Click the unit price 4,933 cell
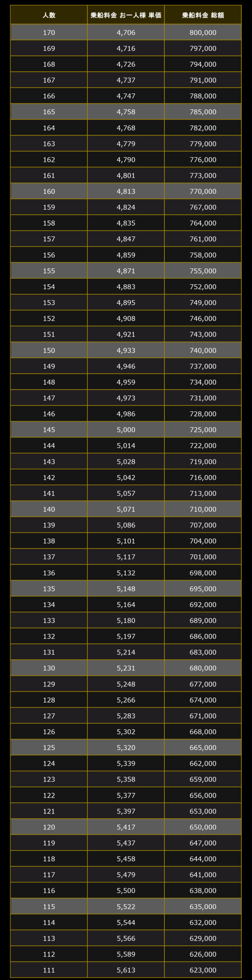This screenshot has height=980, width=252. tap(126, 350)
